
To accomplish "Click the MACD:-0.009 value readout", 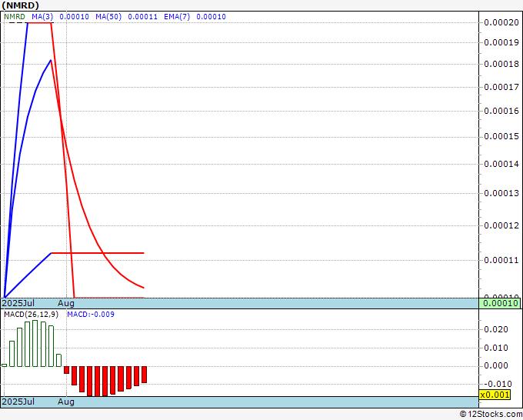I will click(x=91, y=315).
